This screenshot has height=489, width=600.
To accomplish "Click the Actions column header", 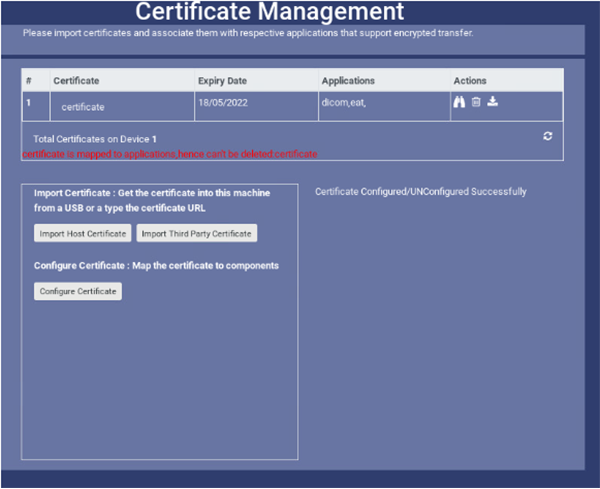I will [470, 80].
